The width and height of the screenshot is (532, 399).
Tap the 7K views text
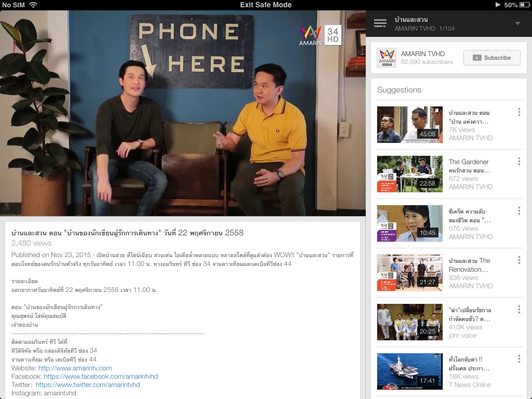click(x=462, y=129)
